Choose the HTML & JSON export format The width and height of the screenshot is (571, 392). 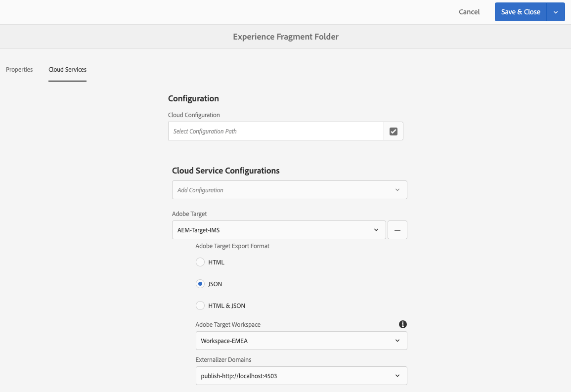pos(200,305)
